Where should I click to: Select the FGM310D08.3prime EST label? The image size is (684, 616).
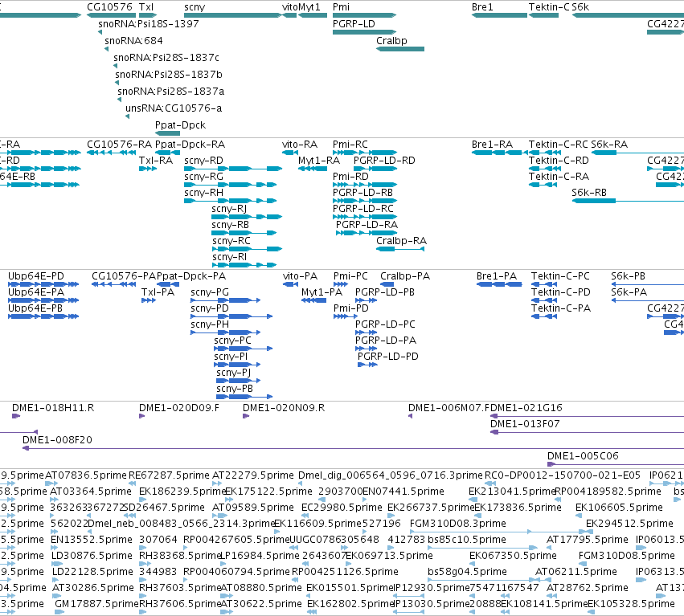458,524
